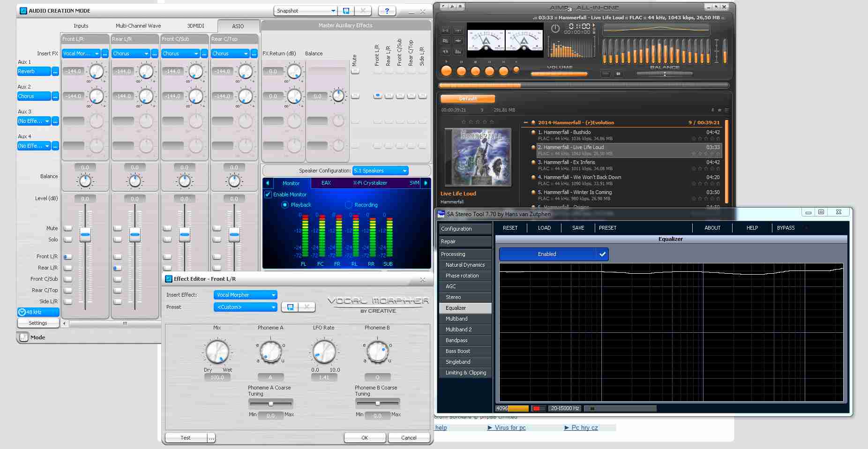Click the AIMP Stop button
This screenshot has height=449, width=868.
point(475,71)
